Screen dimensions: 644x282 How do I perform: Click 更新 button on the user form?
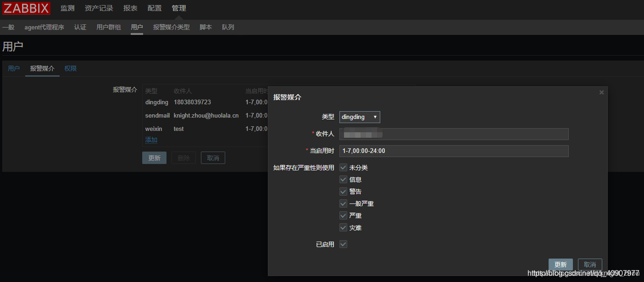tap(154, 158)
